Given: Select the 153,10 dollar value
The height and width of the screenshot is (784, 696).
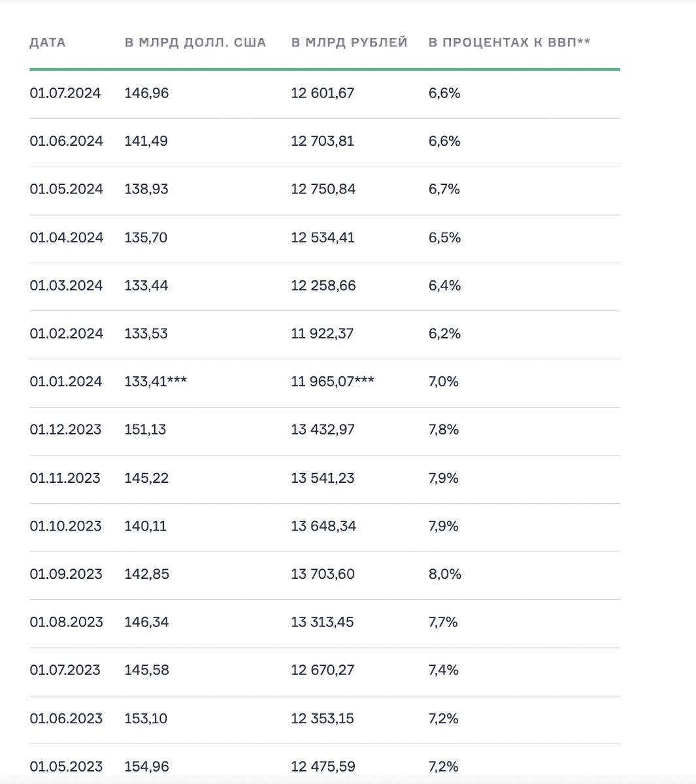Looking at the screenshot, I should (x=146, y=719).
